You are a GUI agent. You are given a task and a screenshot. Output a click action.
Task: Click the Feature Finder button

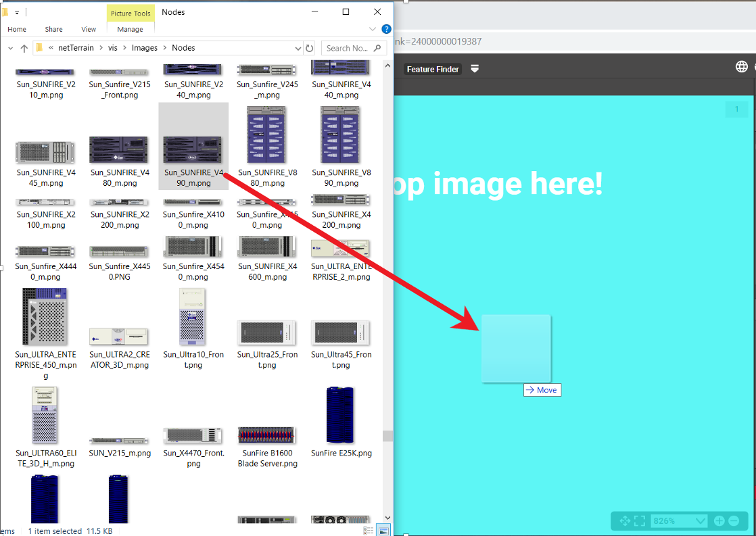click(433, 69)
